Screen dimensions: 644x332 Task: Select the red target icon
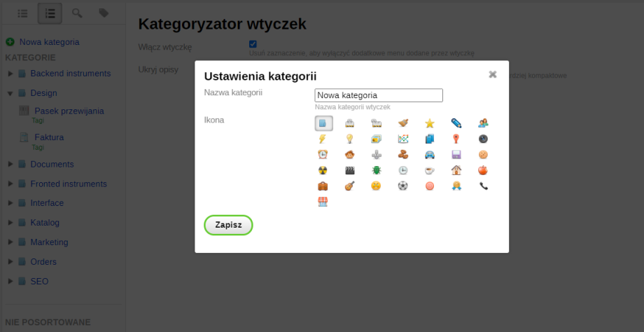click(x=430, y=186)
